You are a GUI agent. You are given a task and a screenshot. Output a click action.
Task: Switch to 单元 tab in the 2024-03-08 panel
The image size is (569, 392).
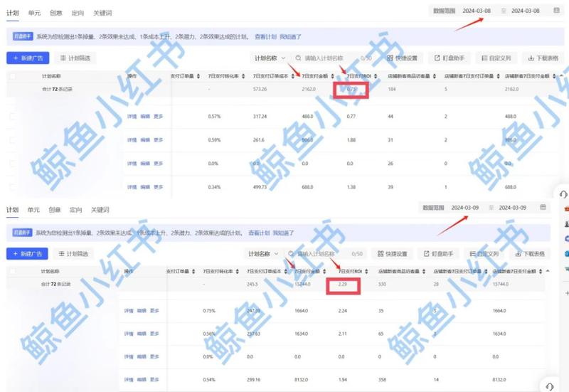(x=34, y=13)
